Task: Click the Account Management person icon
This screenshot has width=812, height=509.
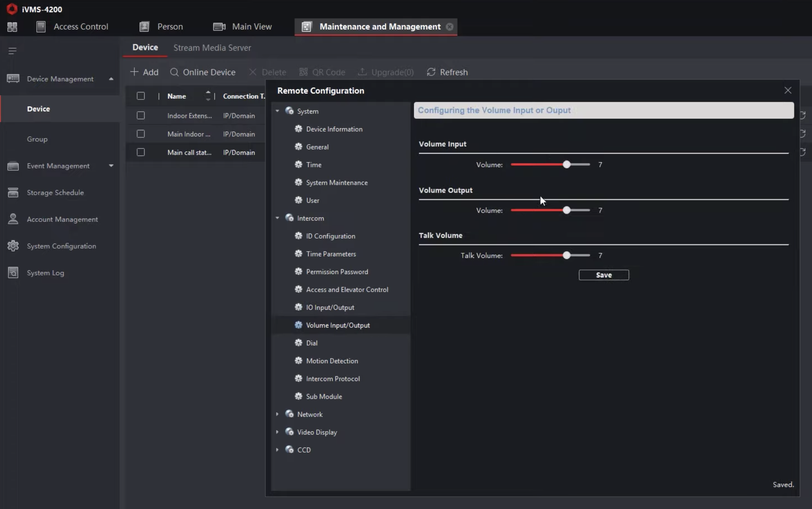Action: pos(13,219)
